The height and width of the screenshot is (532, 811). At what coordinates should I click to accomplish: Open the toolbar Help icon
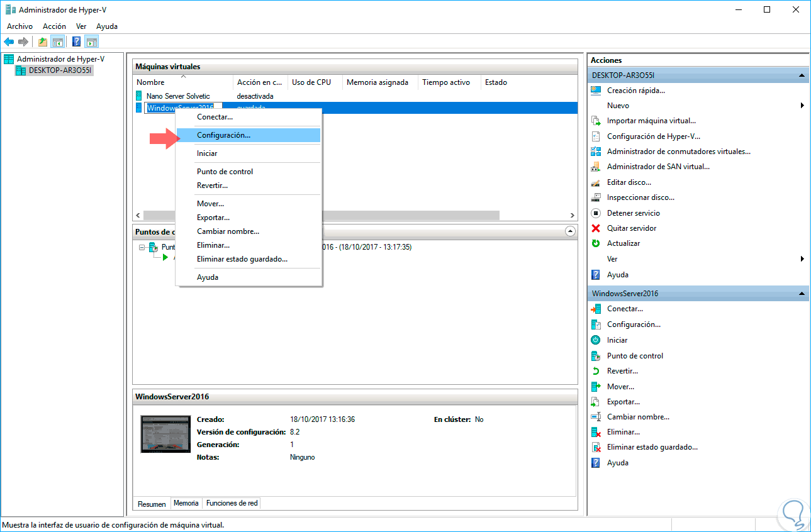click(x=77, y=42)
